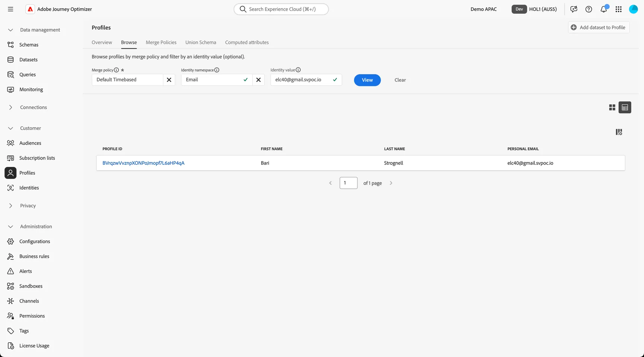Open the Audiences sidebar icon
The height and width of the screenshot is (357, 644).
click(x=10, y=143)
